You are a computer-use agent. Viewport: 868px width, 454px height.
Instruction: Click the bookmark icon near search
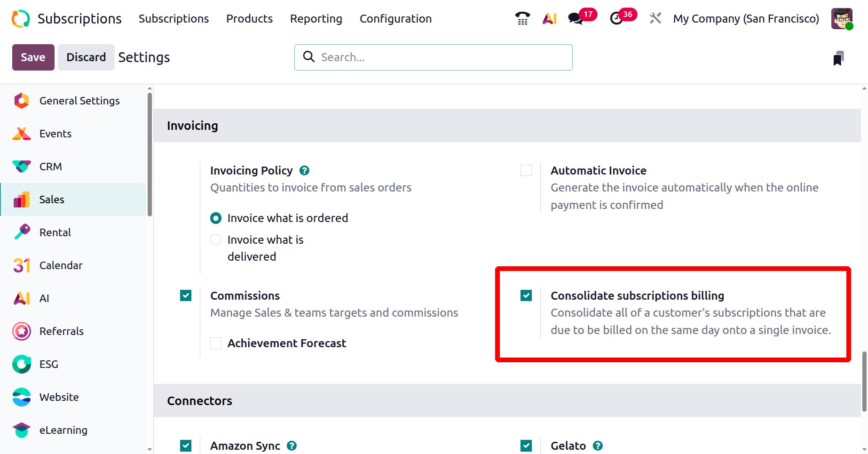[838, 58]
